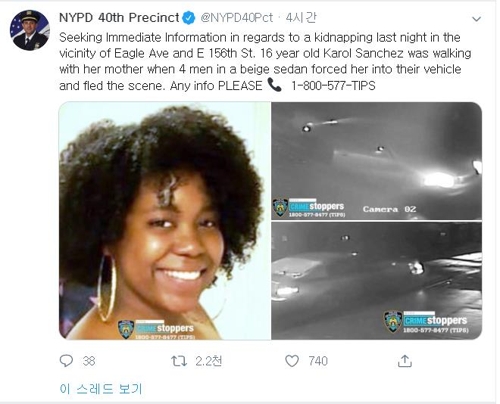Click the 740 likes count
This screenshot has height=404, width=500.
pyautogui.click(x=318, y=361)
